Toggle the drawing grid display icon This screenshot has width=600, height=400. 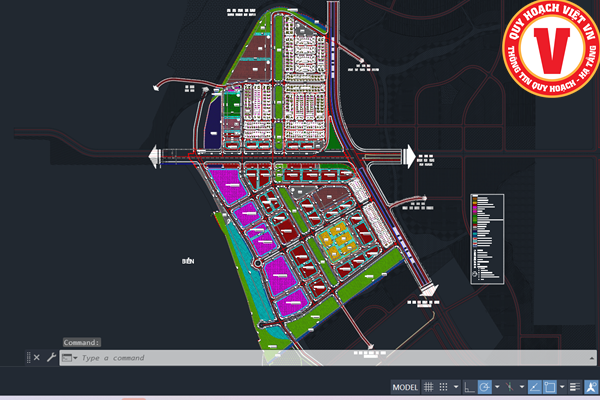[x=429, y=387]
